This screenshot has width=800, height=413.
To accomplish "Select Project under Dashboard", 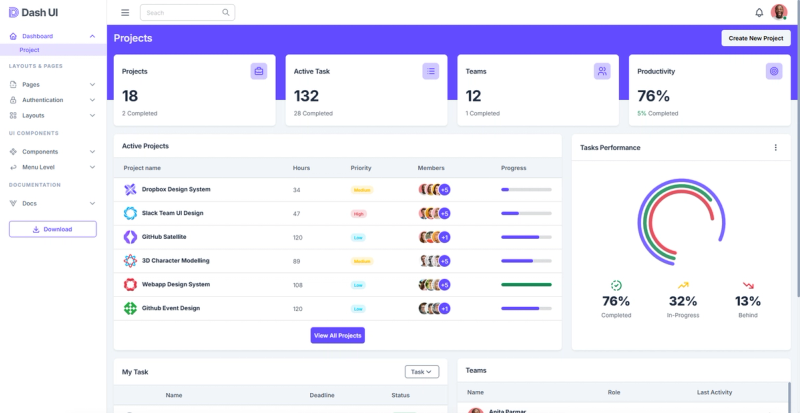I will click(29, 50).
